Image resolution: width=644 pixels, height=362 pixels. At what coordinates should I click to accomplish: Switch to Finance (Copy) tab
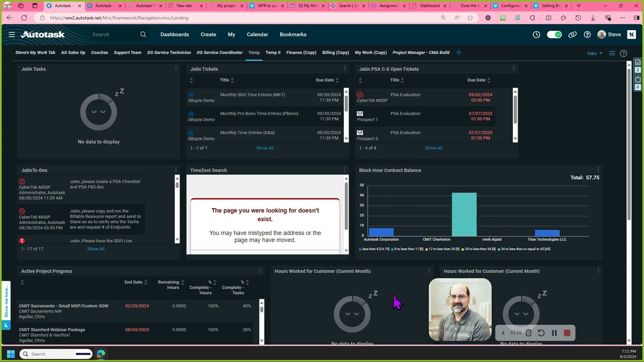(301, 53)
